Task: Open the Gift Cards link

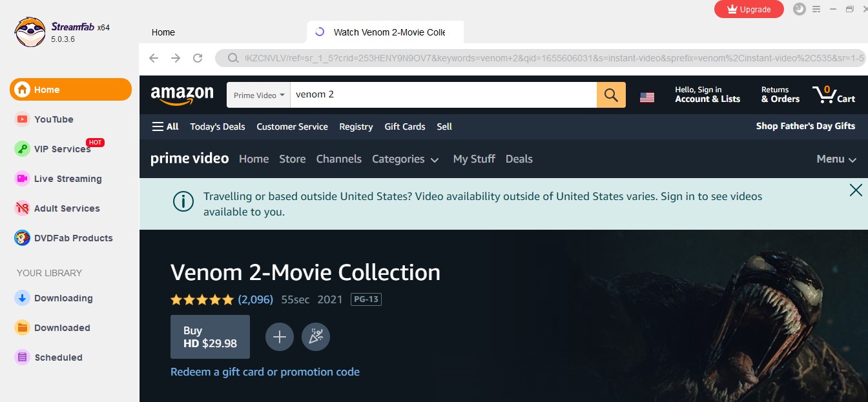Action: click(x=405, y=126)
